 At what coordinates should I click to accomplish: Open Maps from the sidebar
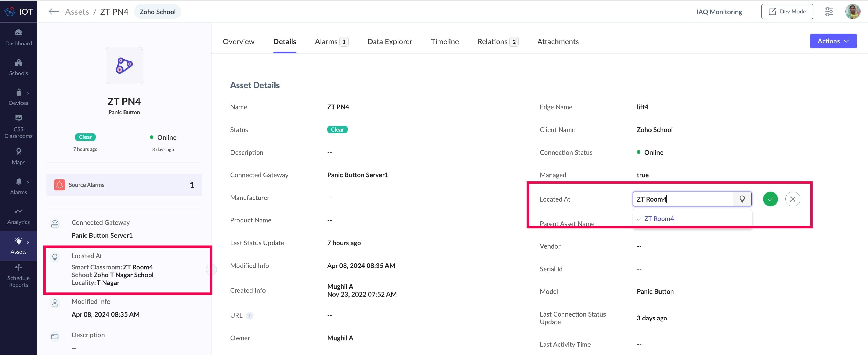coord(19,156)
